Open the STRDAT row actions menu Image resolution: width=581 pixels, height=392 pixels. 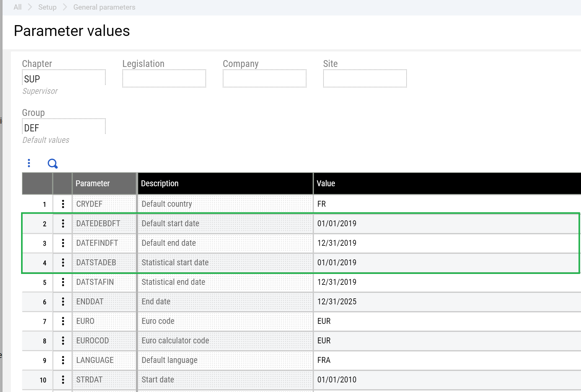63,380
